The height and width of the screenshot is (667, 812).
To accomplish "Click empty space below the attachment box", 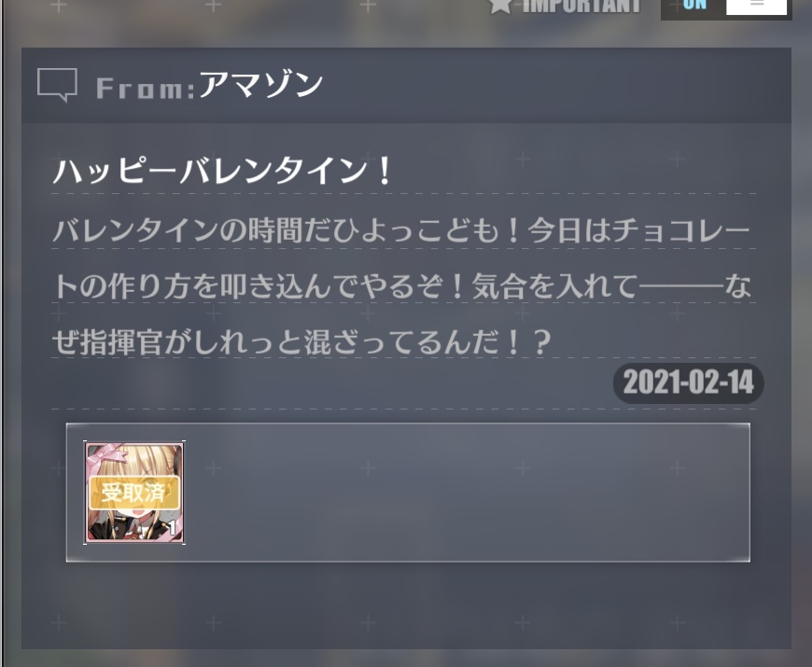I will [x=407, y=605].
